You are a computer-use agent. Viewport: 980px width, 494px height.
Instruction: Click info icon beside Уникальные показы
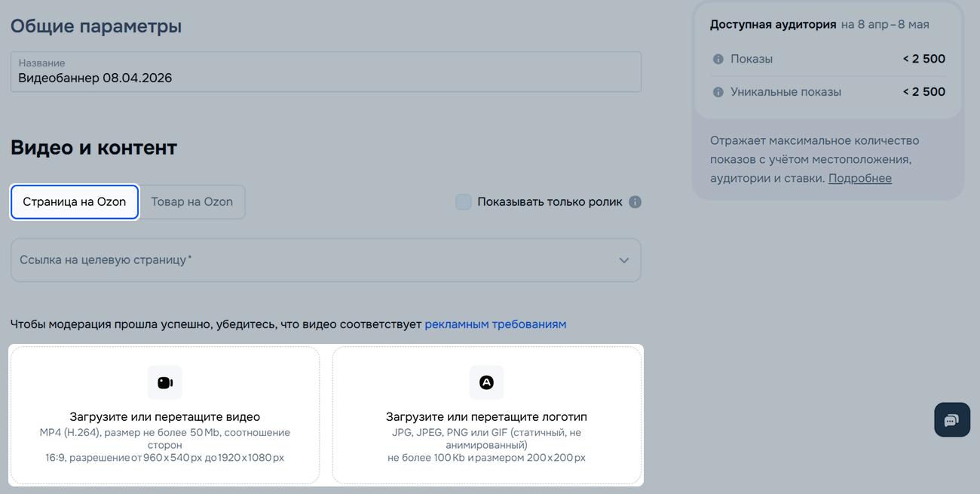pyautogui.click(x=718, y=92)
